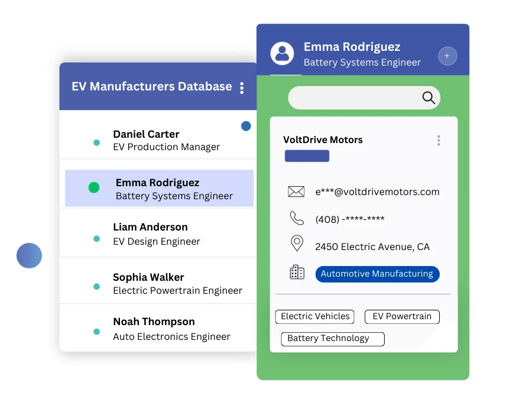532x399 pixels.
Task: Click blue notification dot on Daniel Carter row
Action: (x=246, y=126)
